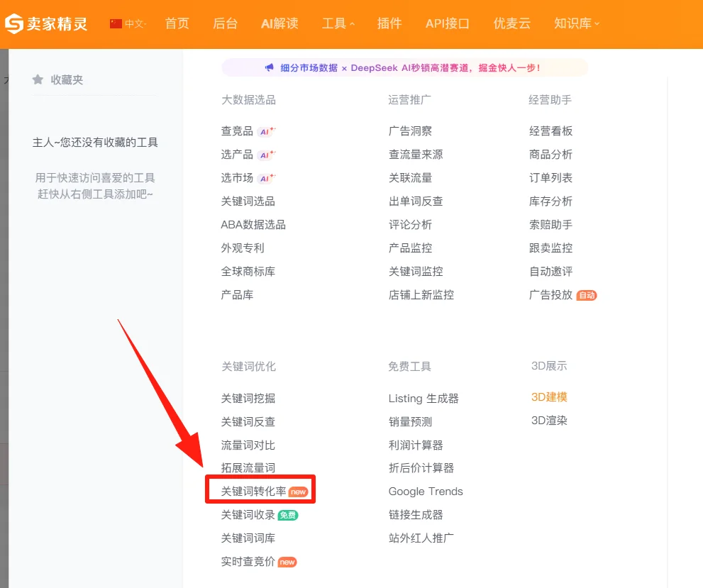Click the 免费 badge on 关键词收录
703x588 pixels.
(x=288, y=515)
